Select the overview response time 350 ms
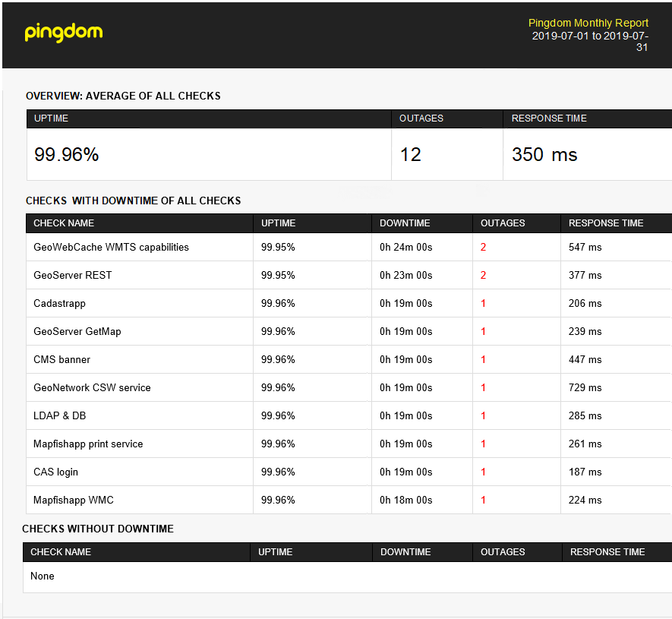This screenshot has width=672, height=619. pos(544,154)
